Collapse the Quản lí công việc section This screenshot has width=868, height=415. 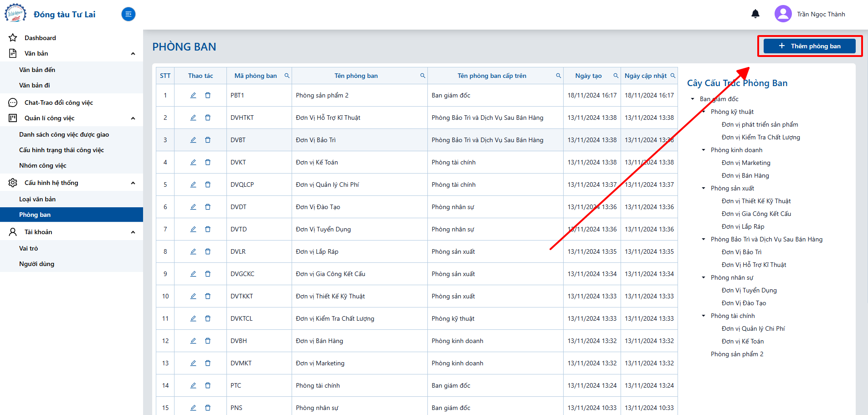(133, 118)
